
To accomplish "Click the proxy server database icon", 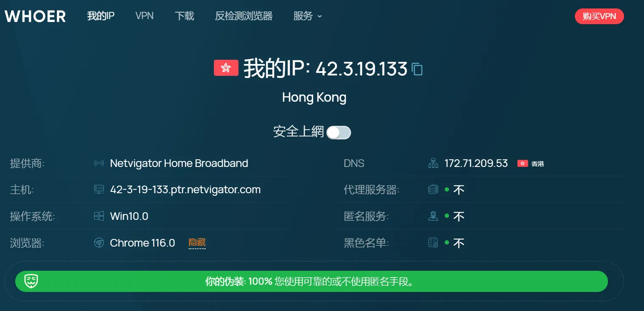I will [x=433, y=189].
